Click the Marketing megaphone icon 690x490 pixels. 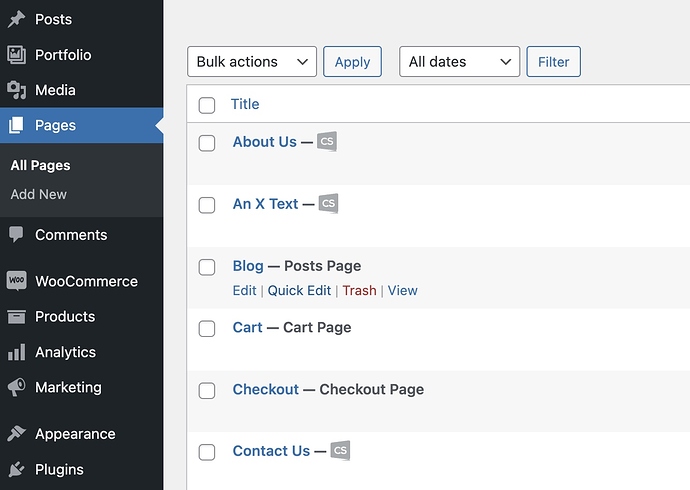pos(16,387)
